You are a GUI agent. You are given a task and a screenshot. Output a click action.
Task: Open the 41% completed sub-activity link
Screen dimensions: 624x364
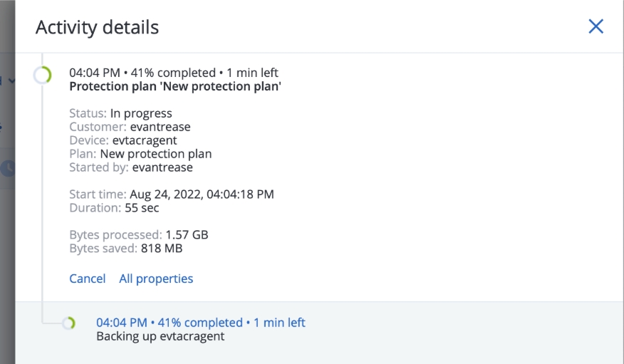coord(200,323)
